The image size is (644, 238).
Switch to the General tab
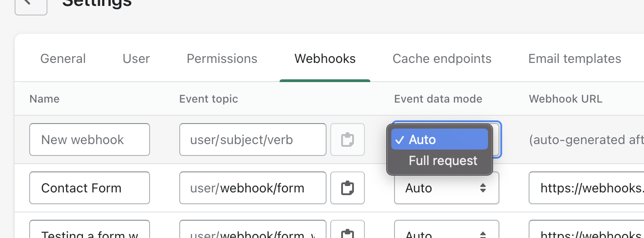pyautogui.click(x=63, y=59)
